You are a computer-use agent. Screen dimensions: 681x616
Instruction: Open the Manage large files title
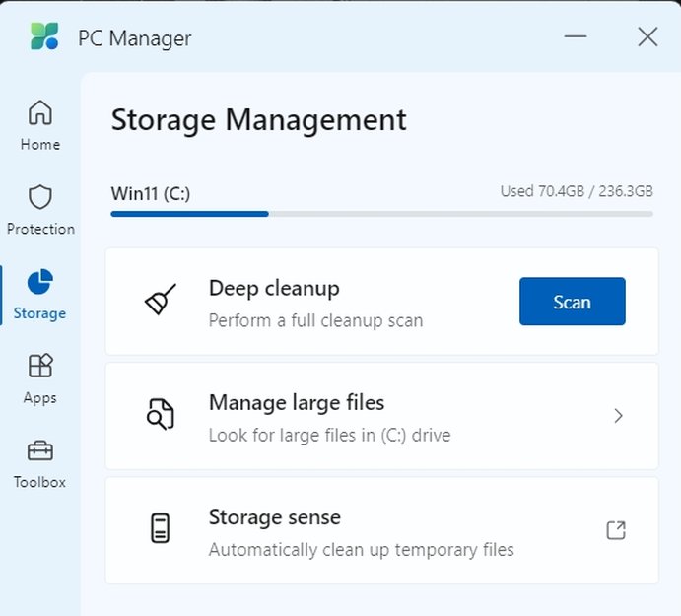297,402
